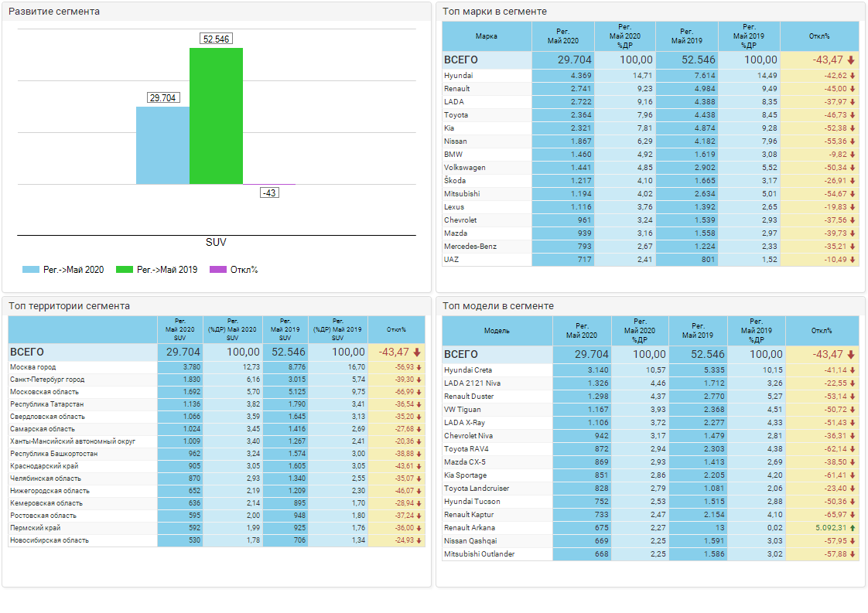This screenshot has width=868, height=613.
Task: Select the Hyundai brand row
Action: [651, 75]
